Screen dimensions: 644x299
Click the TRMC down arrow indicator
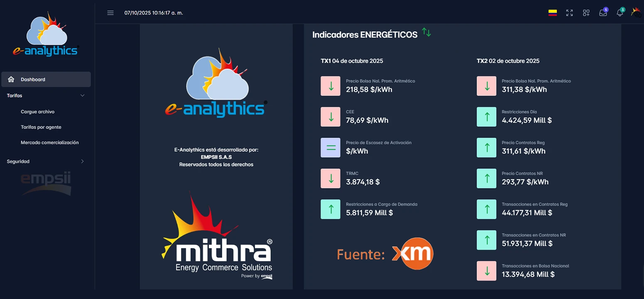pos(330,178)
